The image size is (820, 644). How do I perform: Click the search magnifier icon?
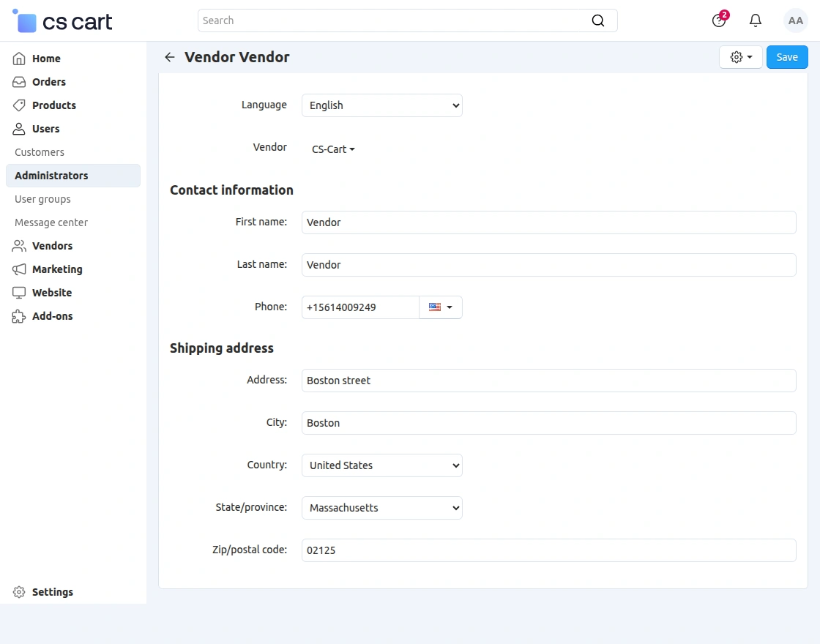pos(598,20)
